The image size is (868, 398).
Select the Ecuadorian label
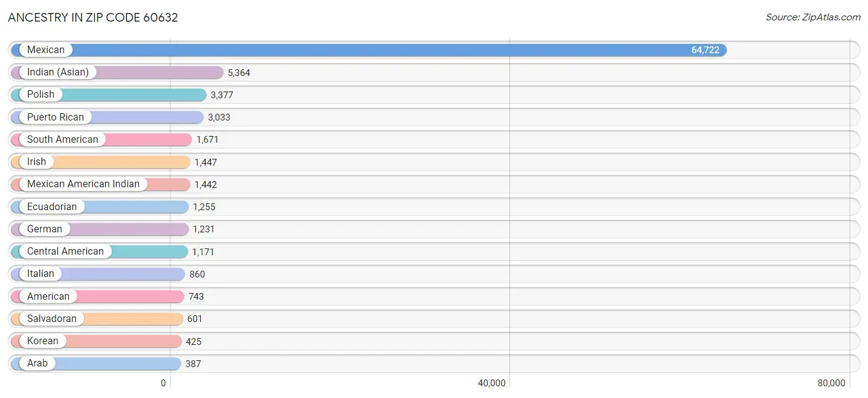tap(52, 206)
